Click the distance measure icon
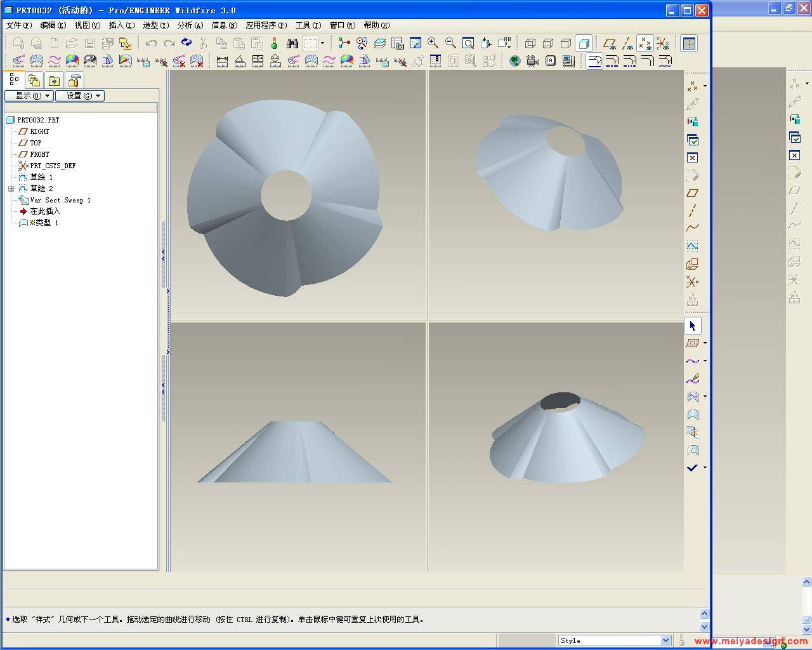812x650 pixels. click(x=222, y=61)
